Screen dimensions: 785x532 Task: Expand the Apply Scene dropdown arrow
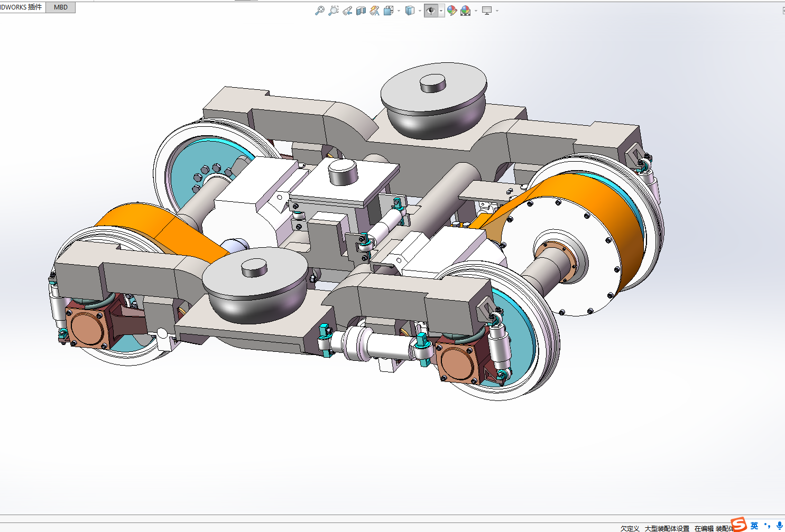pyautogui.click(x=476, y=11)
